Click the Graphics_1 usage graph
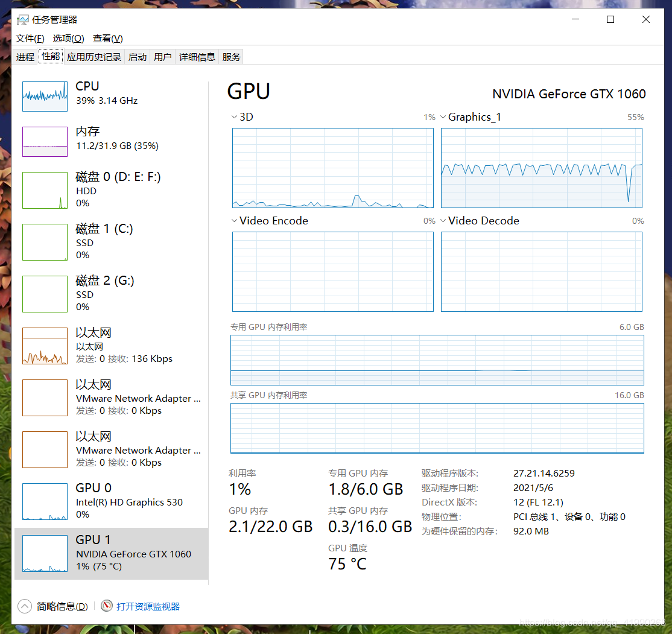672x634 pixels. (x=542, y=168)
